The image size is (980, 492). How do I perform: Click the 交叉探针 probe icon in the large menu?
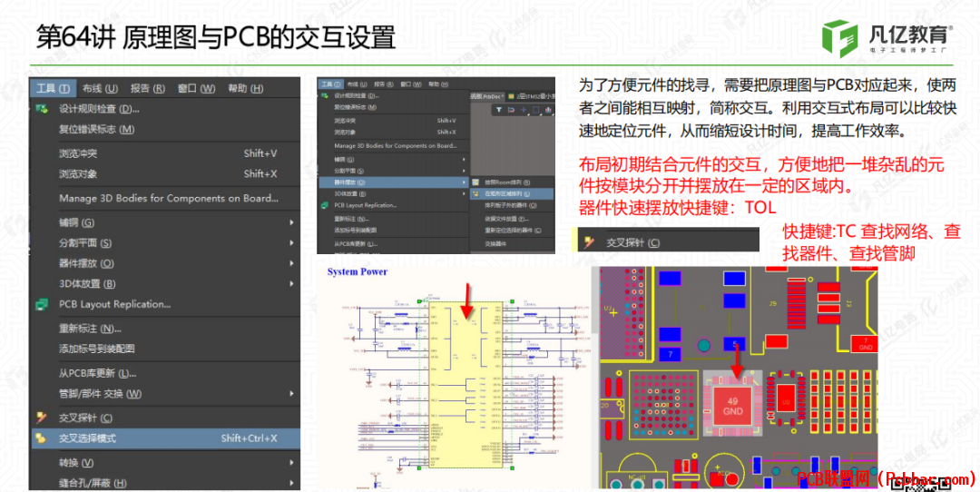pos(42,418)
